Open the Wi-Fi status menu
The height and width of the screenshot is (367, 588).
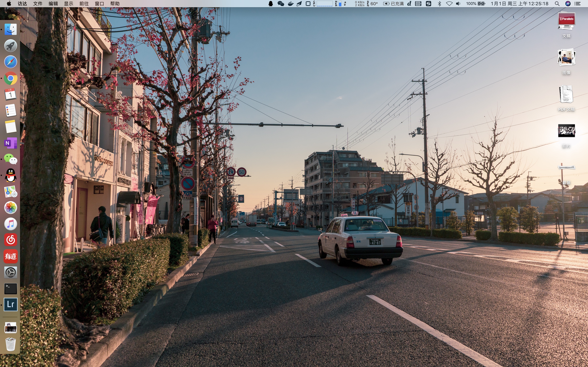[x=449, y=4]
